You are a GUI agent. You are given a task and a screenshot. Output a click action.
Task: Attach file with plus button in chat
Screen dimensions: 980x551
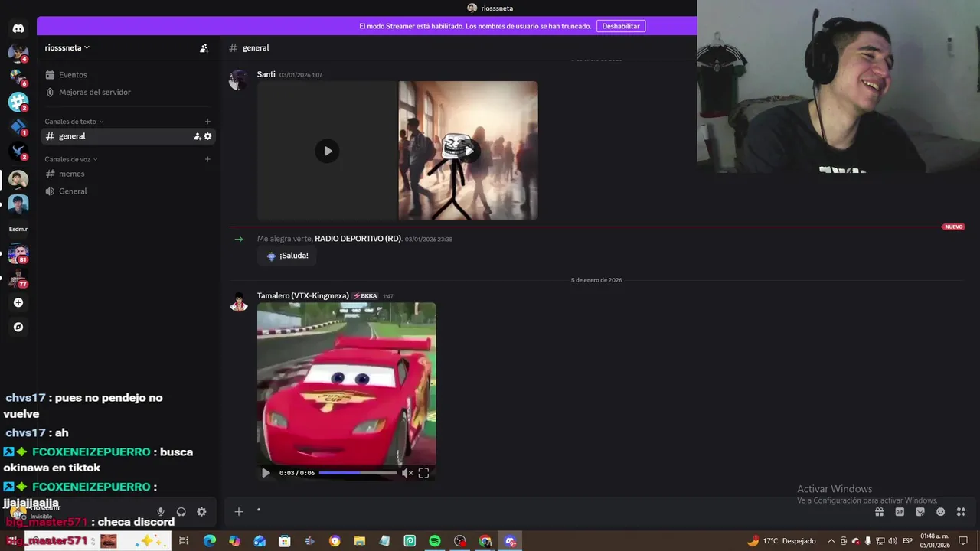[x=239, y=511]
